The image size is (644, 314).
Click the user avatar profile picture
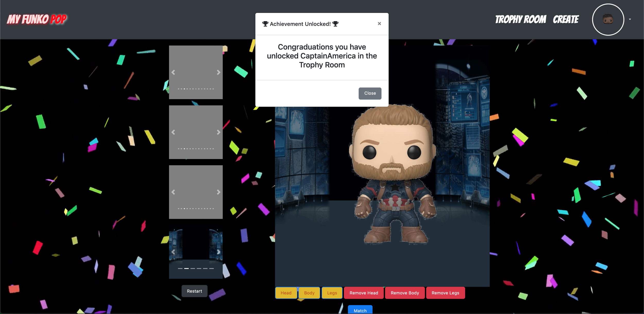coord(608,20)
